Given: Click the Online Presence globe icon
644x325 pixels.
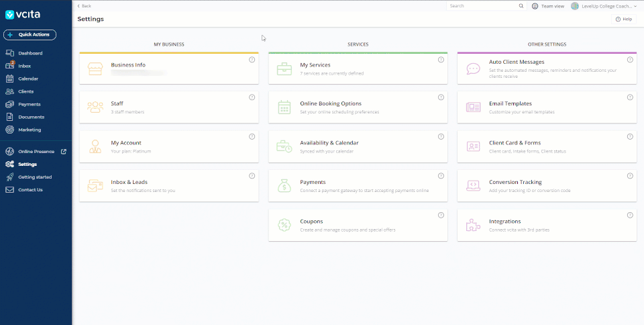Looking at the screenshot, I should [10, 152].
